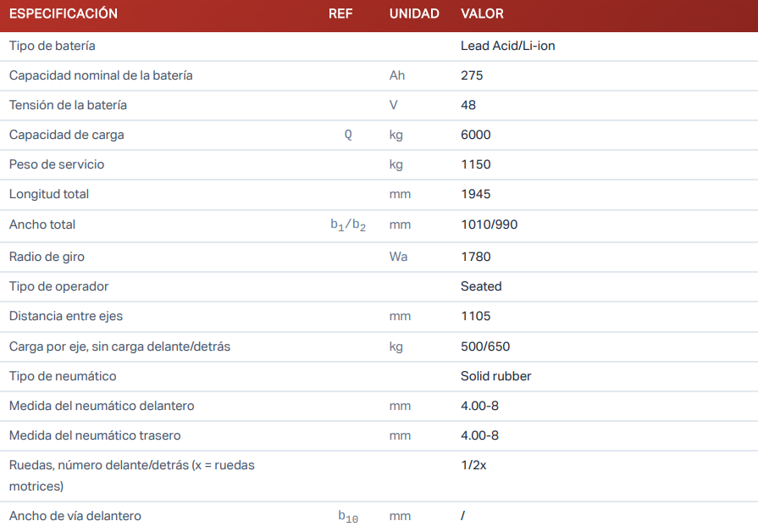
Task: Click the Q reference symbol
Action: click(348, 135)
